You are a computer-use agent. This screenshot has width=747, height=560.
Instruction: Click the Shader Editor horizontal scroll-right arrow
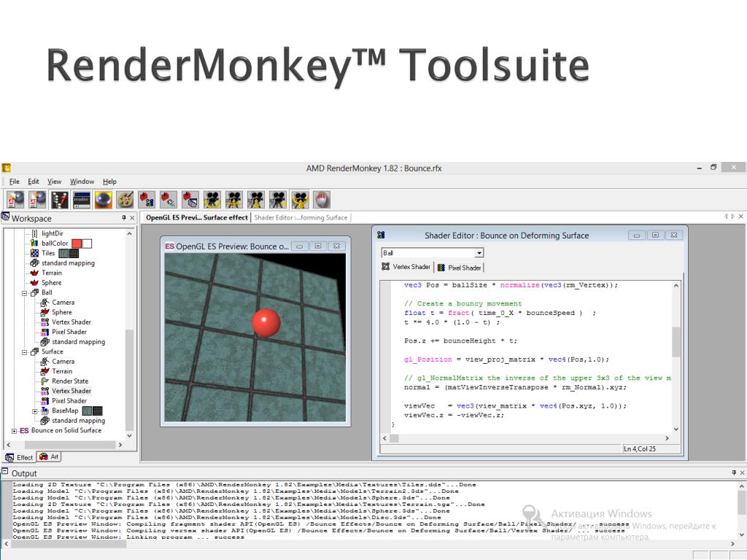667,438
